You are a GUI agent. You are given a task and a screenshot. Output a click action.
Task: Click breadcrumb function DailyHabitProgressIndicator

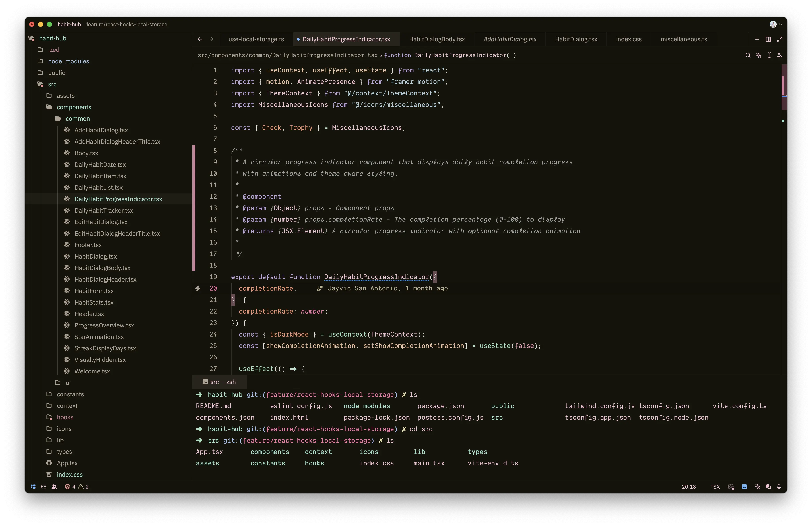click(450, 55)
